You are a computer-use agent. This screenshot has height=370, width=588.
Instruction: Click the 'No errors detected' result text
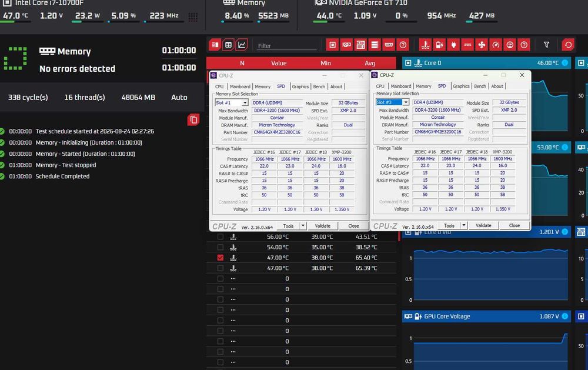coord(77,69)
